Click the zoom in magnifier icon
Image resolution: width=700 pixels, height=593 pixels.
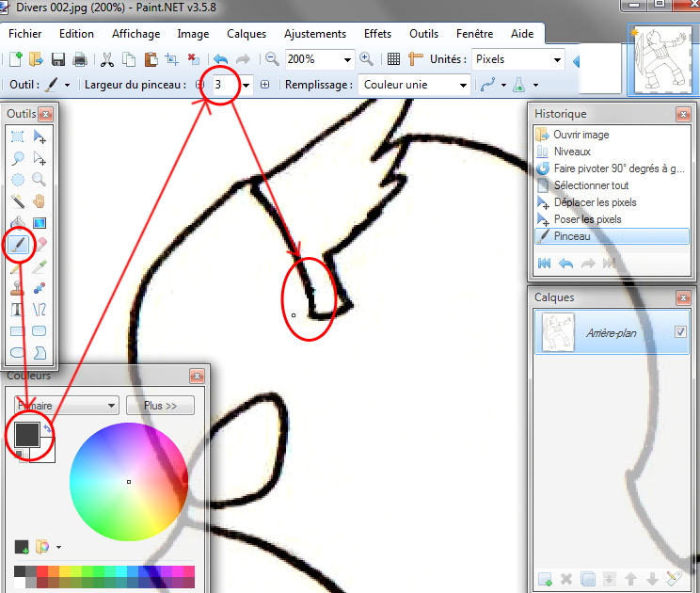(367, 59)
